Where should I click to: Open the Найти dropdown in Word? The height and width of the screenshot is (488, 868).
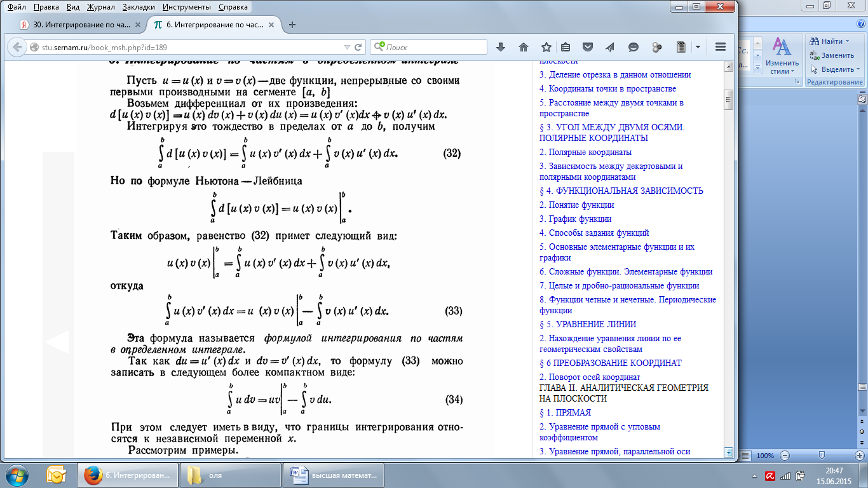click(848, 41)
